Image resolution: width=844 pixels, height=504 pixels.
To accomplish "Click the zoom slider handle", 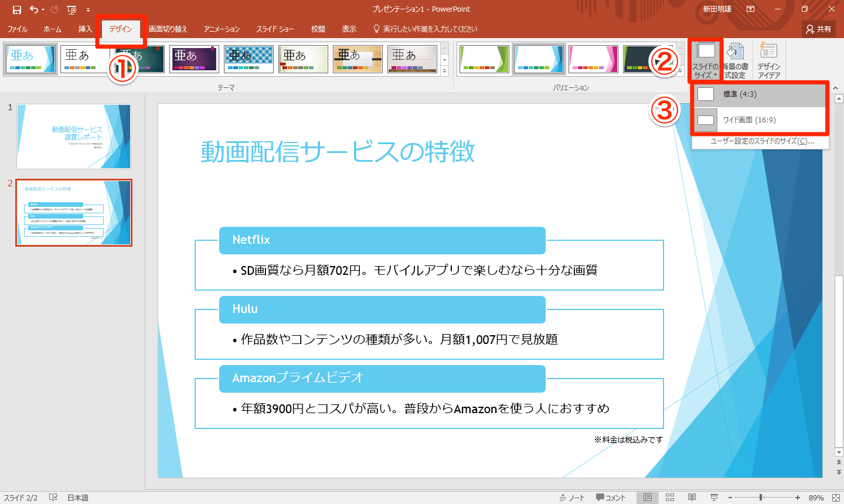I will click(x=761, y=498).
